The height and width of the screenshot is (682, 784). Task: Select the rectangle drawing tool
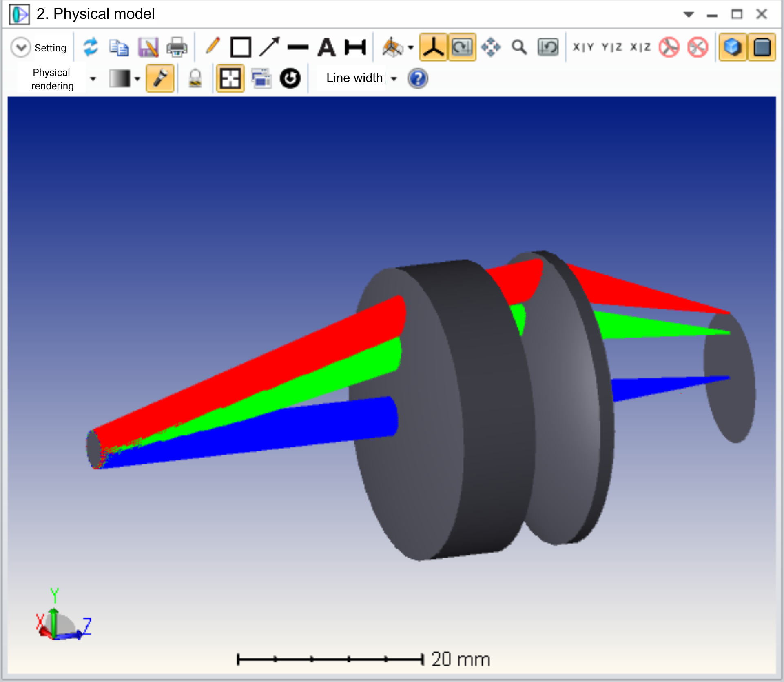pos(241,47)
